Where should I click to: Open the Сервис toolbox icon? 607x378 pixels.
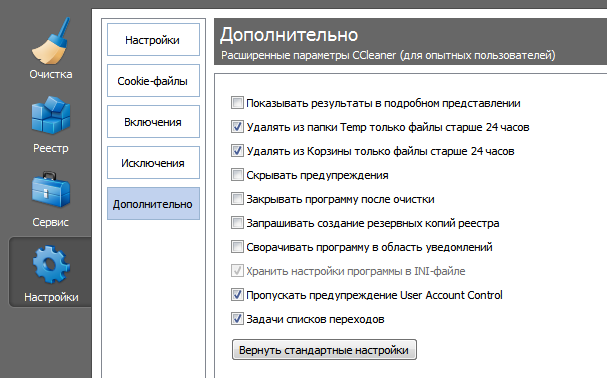pyautogui.click(x=51, y=189)
